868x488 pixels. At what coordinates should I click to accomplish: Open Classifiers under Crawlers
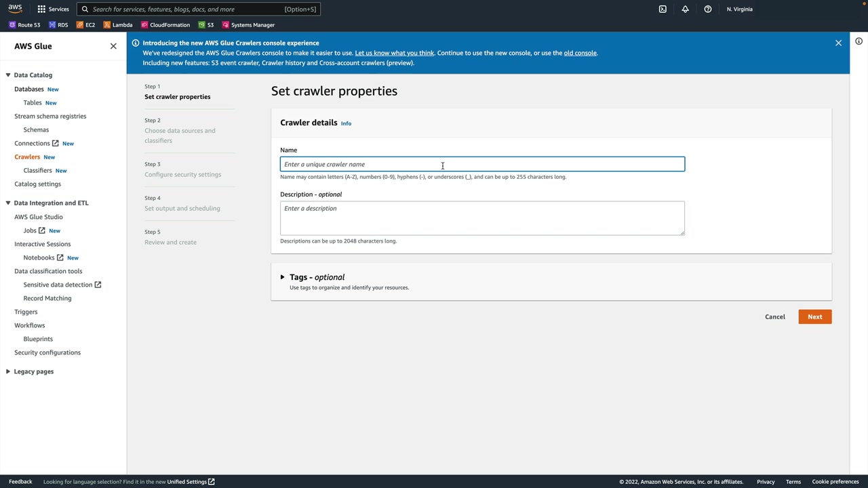tap(37, 170)
